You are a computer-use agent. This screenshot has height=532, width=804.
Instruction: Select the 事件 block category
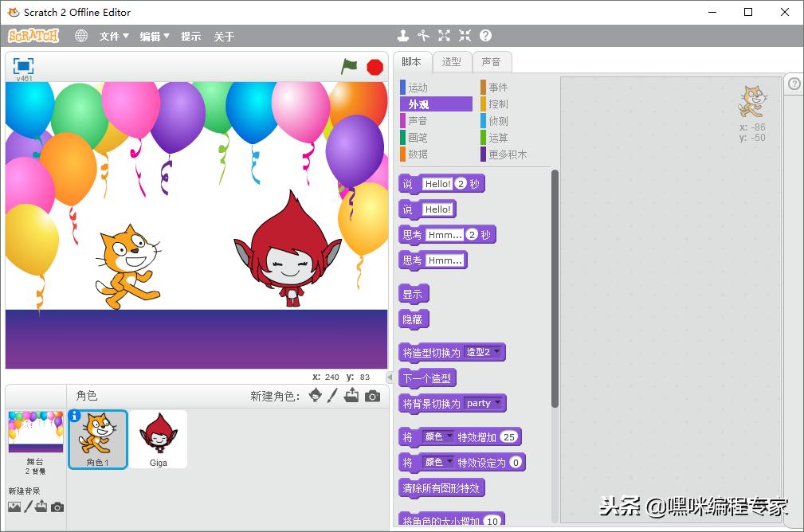tap(498, 87)
